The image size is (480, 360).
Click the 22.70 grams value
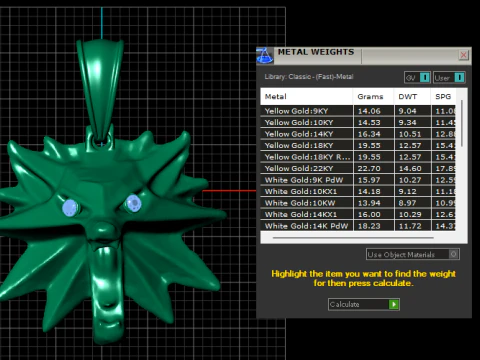pyautogui.click(x=369, y=169)
